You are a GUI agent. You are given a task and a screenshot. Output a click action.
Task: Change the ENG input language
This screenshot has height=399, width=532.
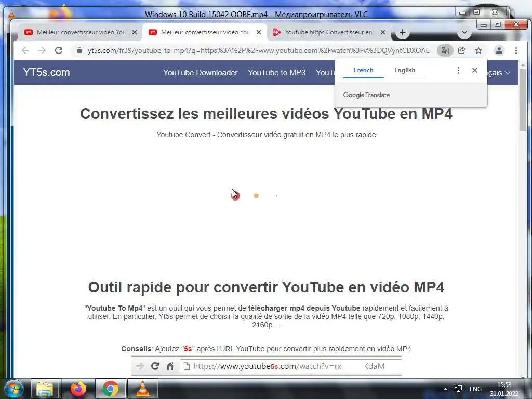[x=475, y=389]
